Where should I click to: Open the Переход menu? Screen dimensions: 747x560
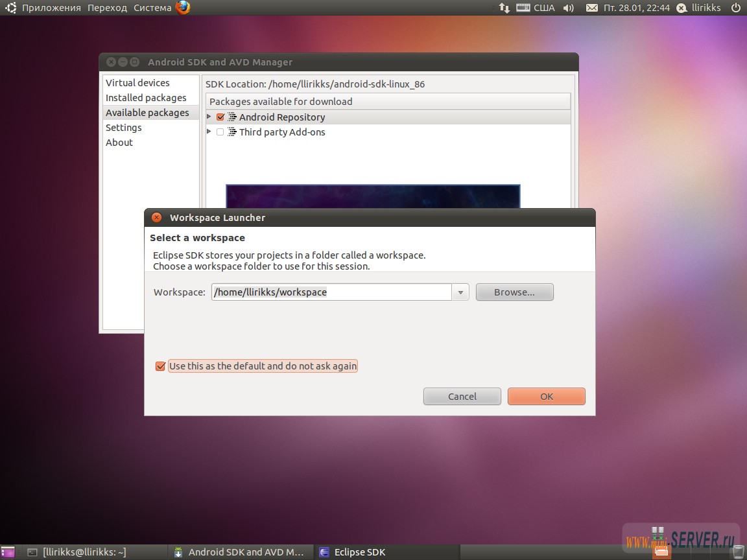pos(107,8)
